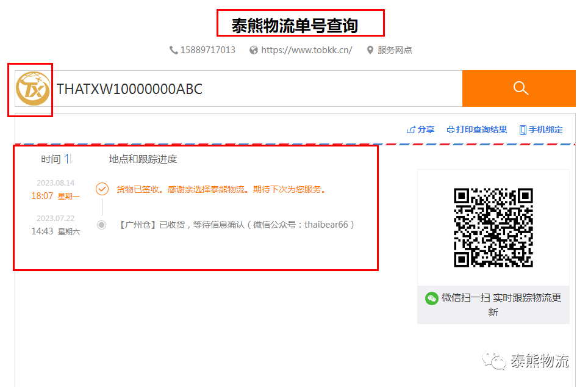The height and width of the screenshot is (387, 588).
Task: Click the phone number 15889717013
Action: point(208,50)
